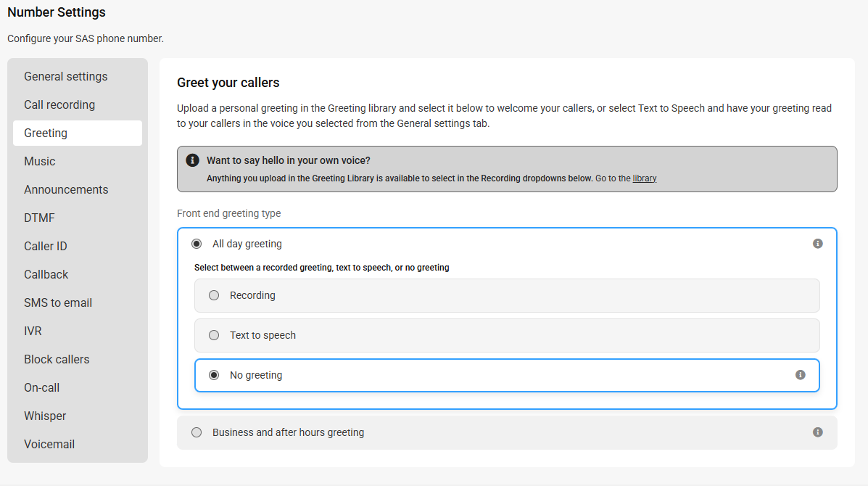Select Business and after hours greeting radio
868x486 pixels.
[197, 432]
